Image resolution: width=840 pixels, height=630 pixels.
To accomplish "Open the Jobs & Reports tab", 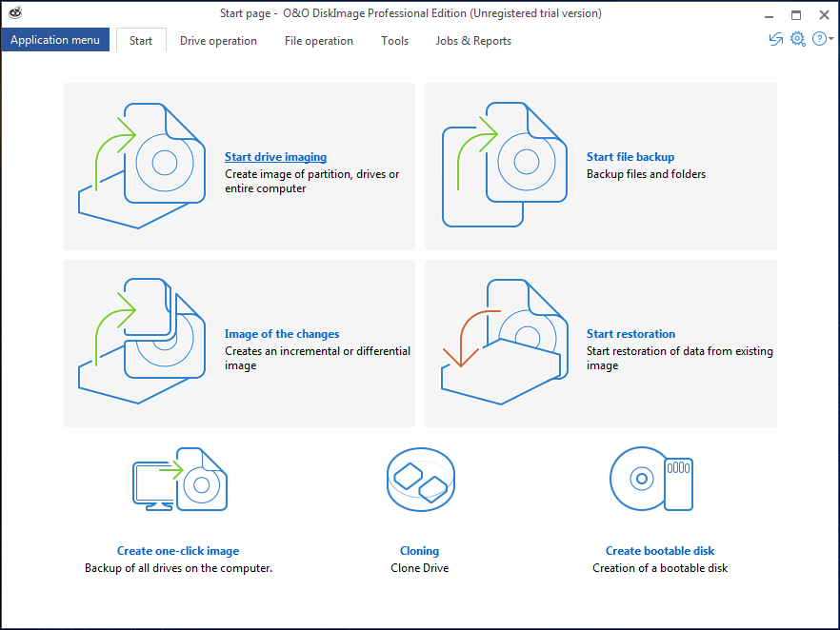I will click(x=473, y=41).
